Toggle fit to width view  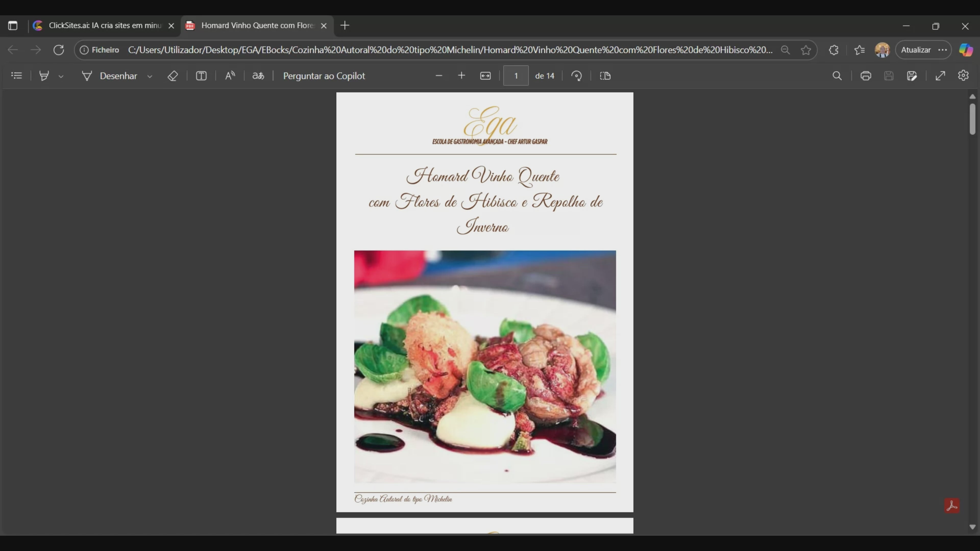[485, 76]
